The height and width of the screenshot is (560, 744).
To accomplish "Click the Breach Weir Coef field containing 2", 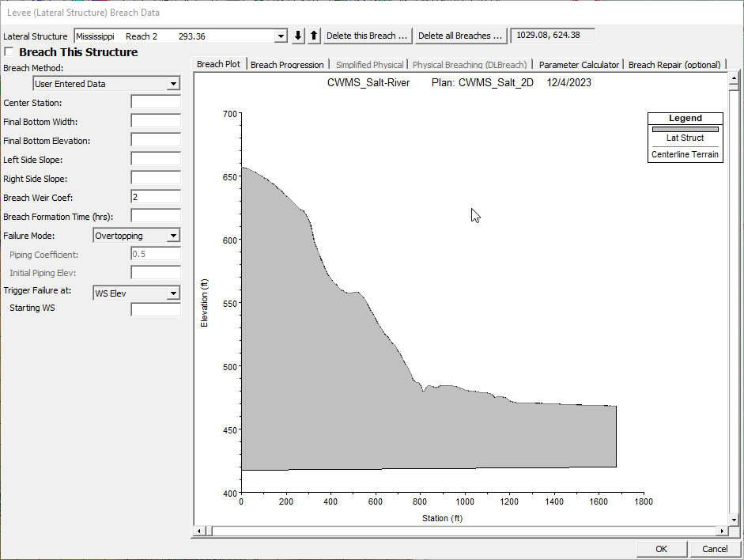I will click(x=155, y=197).
